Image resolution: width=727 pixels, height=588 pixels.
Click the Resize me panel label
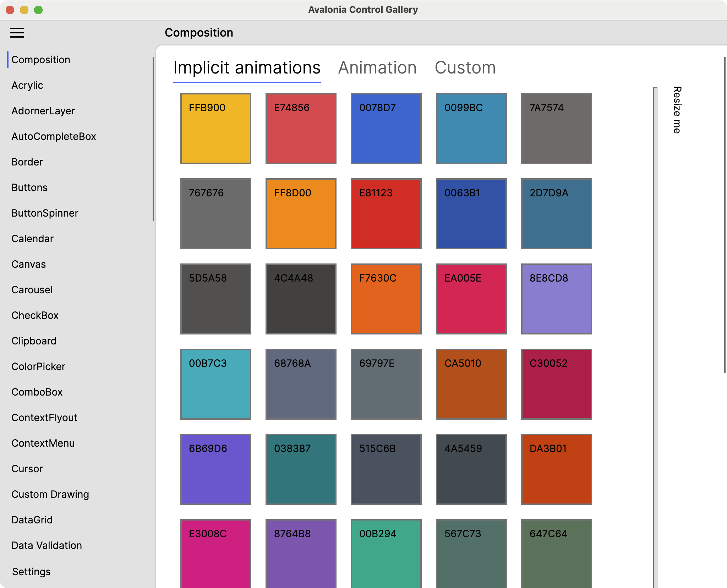pos(677,110)
